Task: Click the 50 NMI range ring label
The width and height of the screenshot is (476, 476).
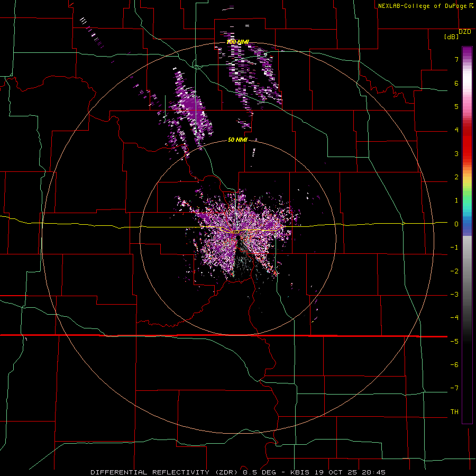Action: click(237, 140)
